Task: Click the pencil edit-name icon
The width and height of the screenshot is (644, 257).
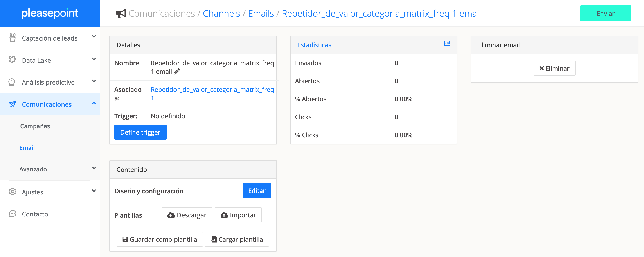Action: coord(177,72)
